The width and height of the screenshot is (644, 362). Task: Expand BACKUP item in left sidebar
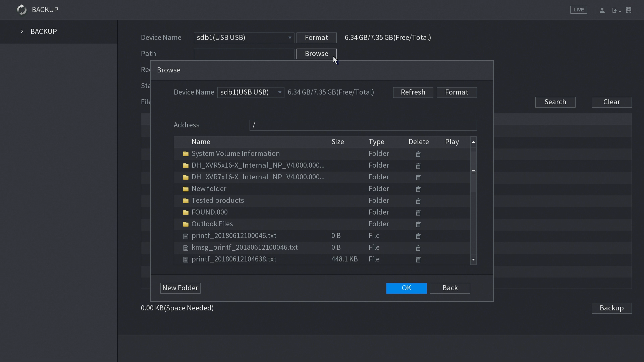pyautogui.click(x=44, y=32)
